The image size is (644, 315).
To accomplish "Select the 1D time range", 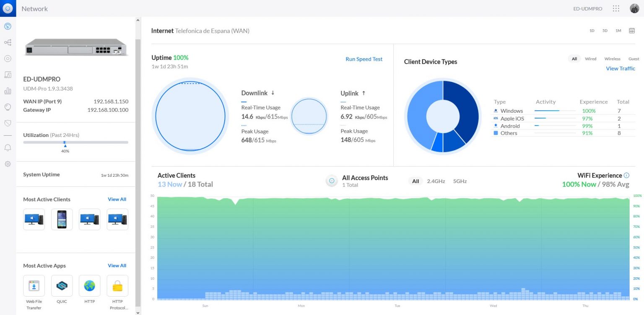I will (592, 31).
